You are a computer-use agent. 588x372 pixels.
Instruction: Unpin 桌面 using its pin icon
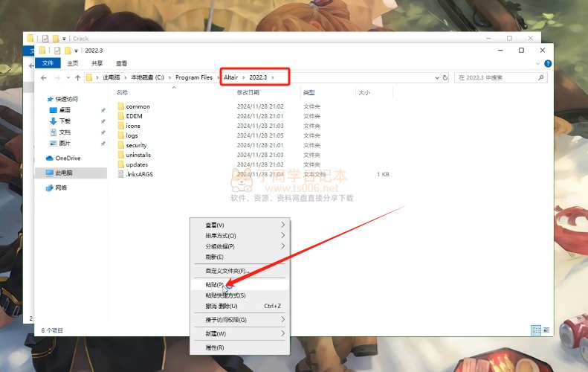(103, 110)
